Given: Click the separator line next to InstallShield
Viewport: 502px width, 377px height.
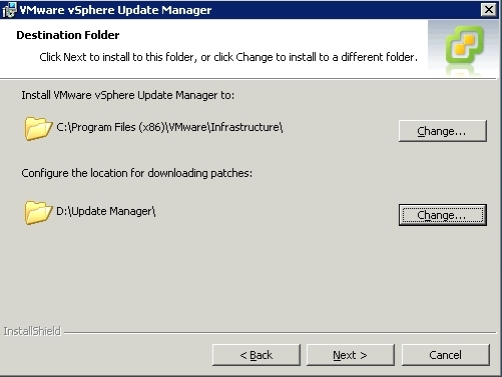Looking at the screenshot, I should click(x=280, y=332).
